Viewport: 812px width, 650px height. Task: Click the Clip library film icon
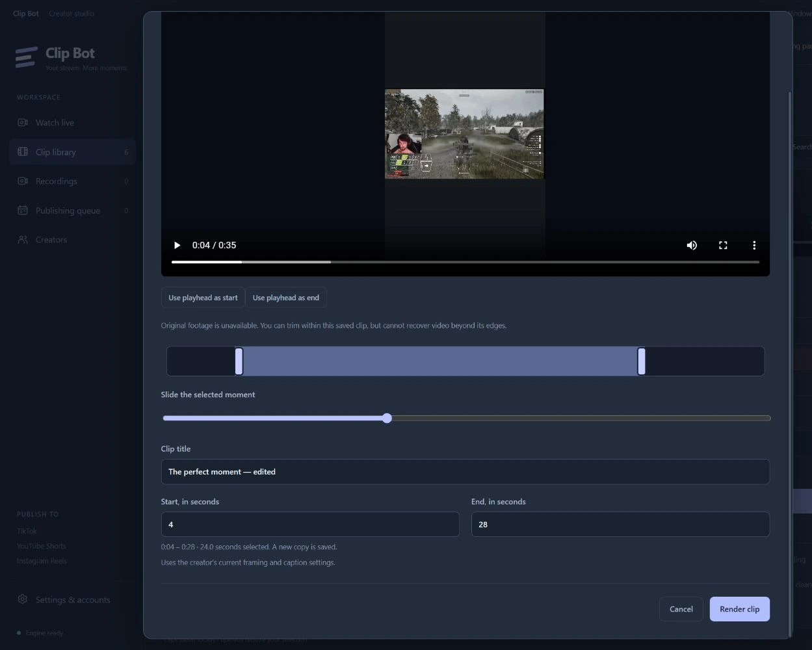[23, 151]
